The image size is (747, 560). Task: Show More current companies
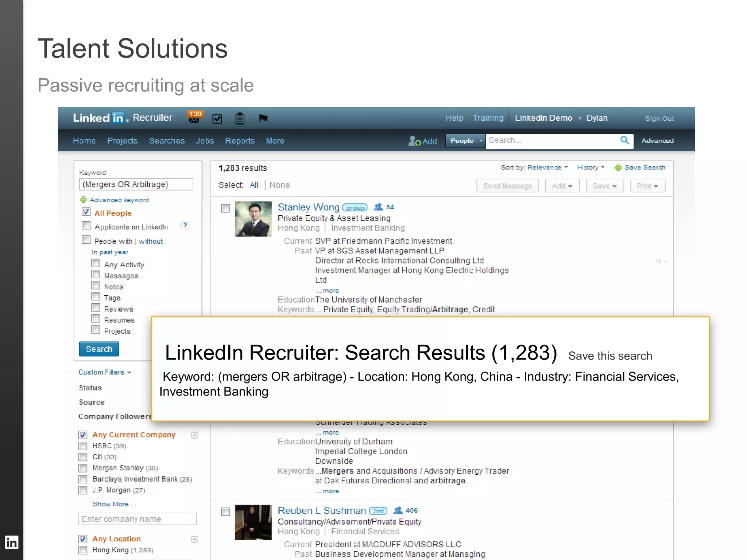[115, 504]
